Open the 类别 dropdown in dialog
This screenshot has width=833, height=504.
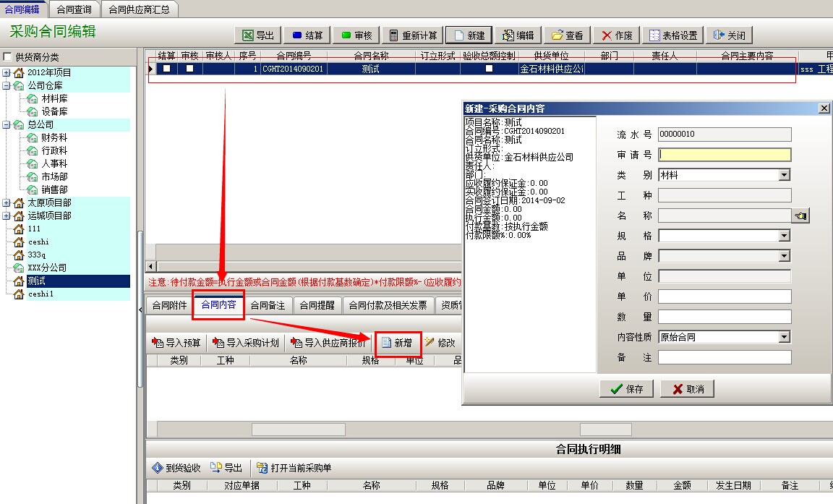(x=785, y=175)
